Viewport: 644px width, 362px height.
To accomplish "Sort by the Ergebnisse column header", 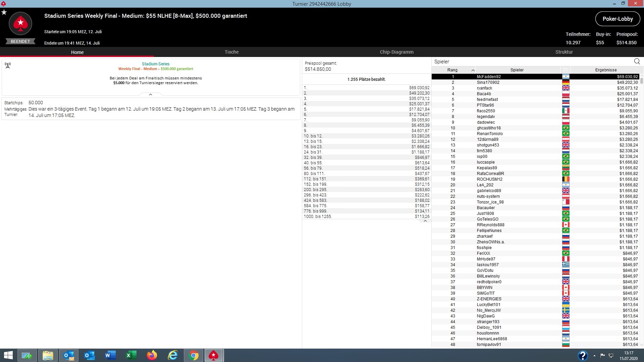I will point(605,70).
